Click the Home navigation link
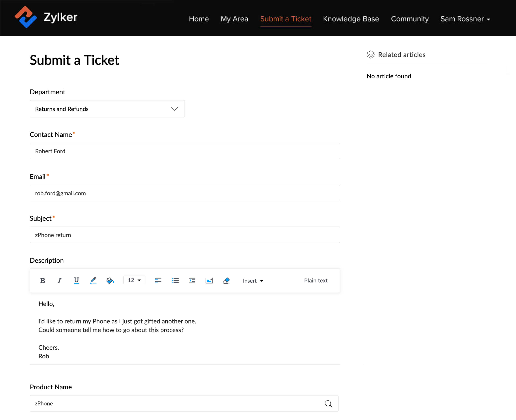516x420 pixels. (x=199, y=19)
